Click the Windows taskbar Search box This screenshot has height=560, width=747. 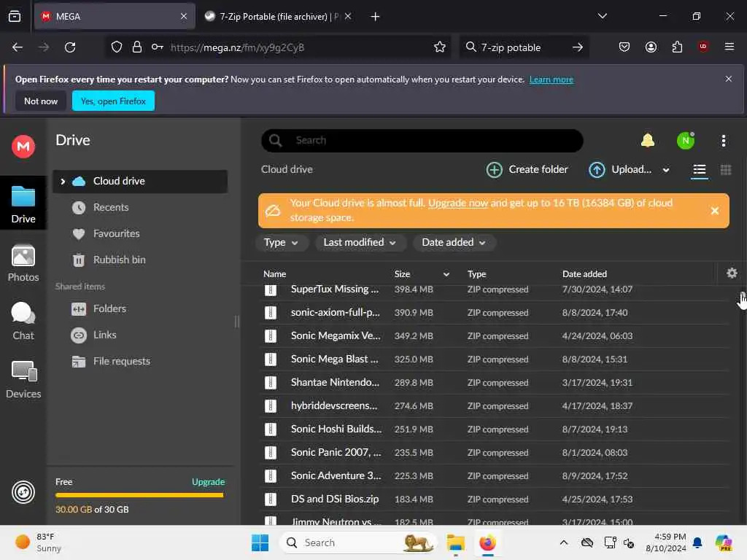tap(357, 542)
